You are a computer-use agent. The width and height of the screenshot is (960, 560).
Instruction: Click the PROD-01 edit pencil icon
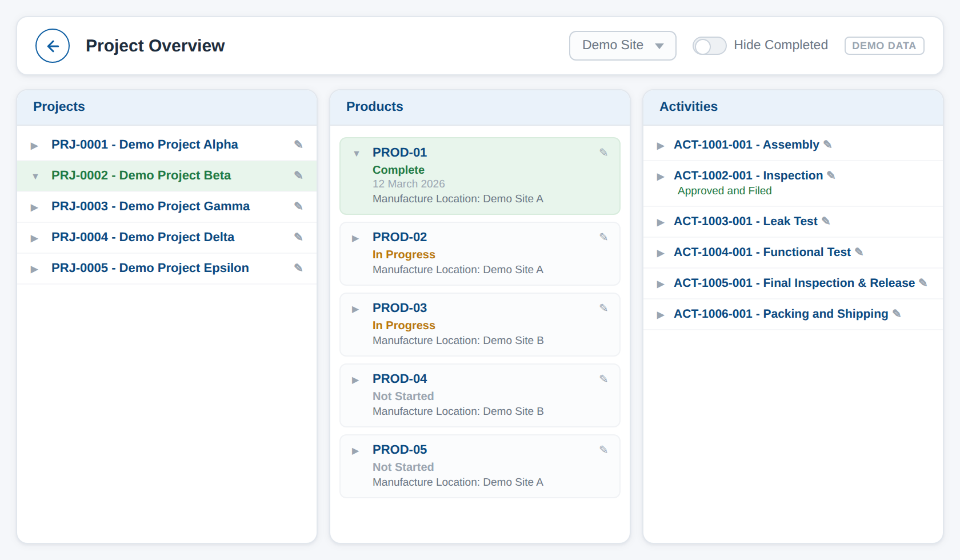603,152
